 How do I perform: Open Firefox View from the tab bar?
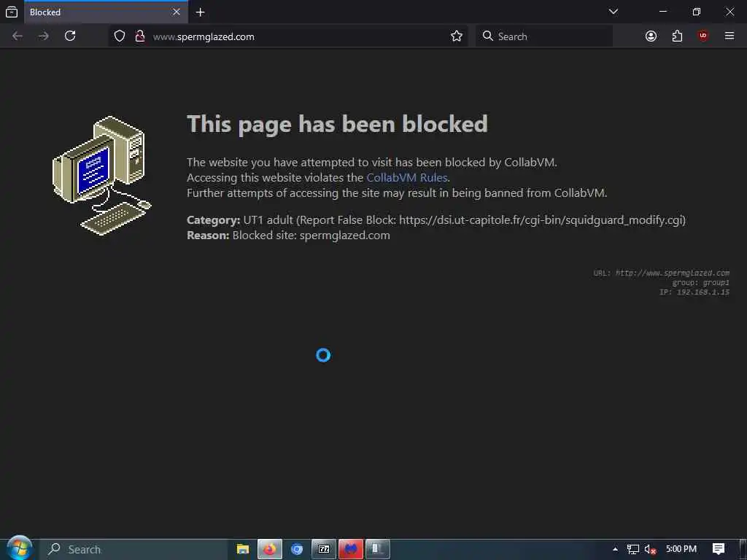click(x=12, y=12)
